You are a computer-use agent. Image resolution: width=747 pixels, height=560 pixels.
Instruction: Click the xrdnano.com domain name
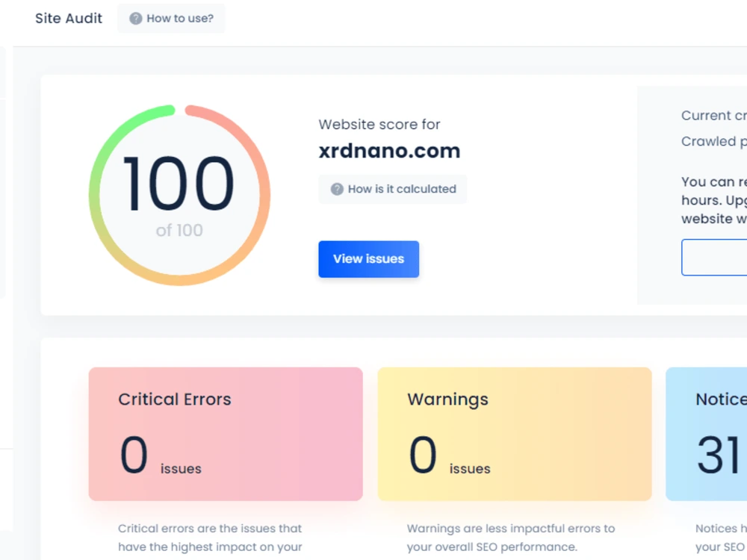pos(389,151)
